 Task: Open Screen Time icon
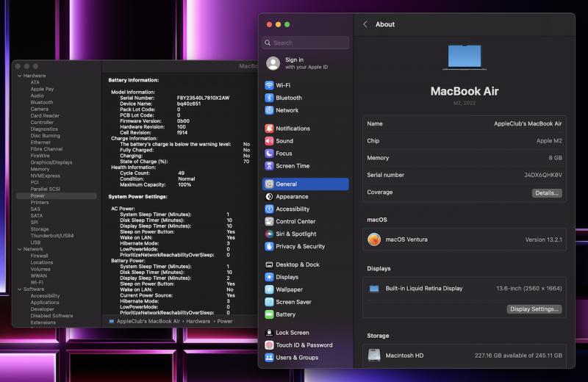tap(269, 165)
